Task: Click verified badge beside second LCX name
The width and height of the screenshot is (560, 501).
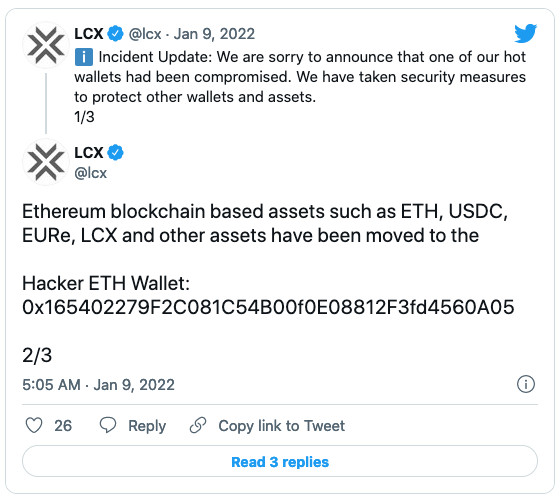Action: pos(115,152)
